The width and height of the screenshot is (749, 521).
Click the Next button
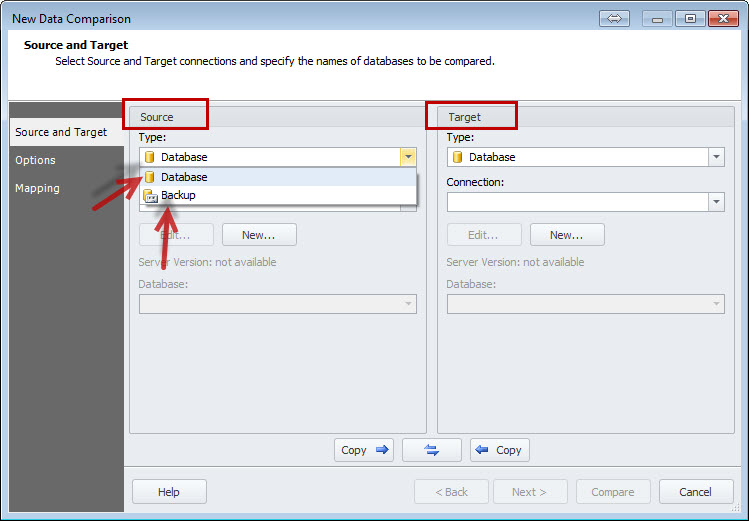530,492
